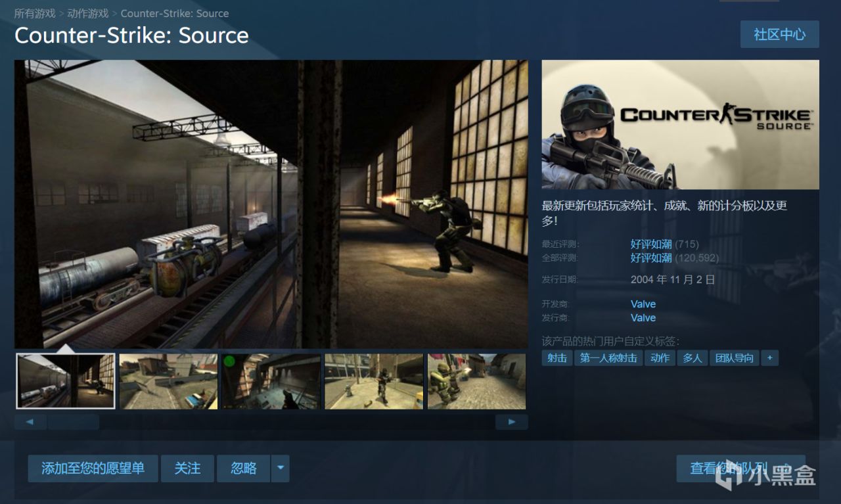841x504 pixels.
Task: Select the first train yard thumbnail
Action: 66,381
